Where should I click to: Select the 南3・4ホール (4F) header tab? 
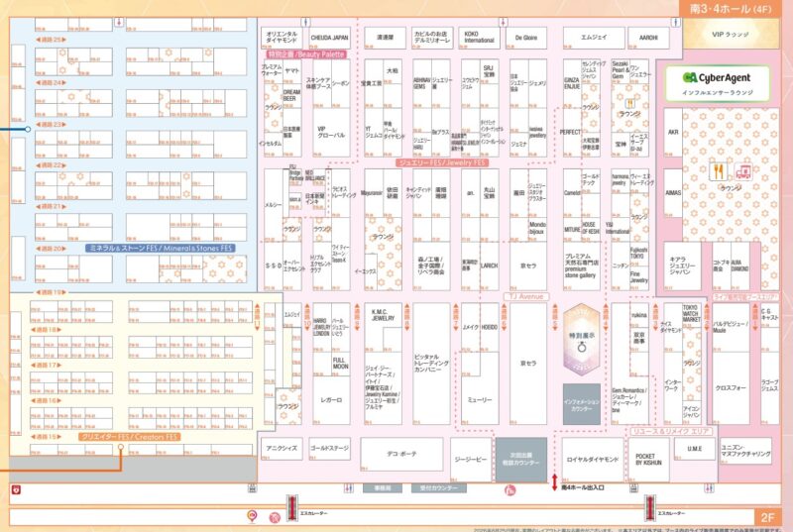pyautogui.click(x=731, y=9)
